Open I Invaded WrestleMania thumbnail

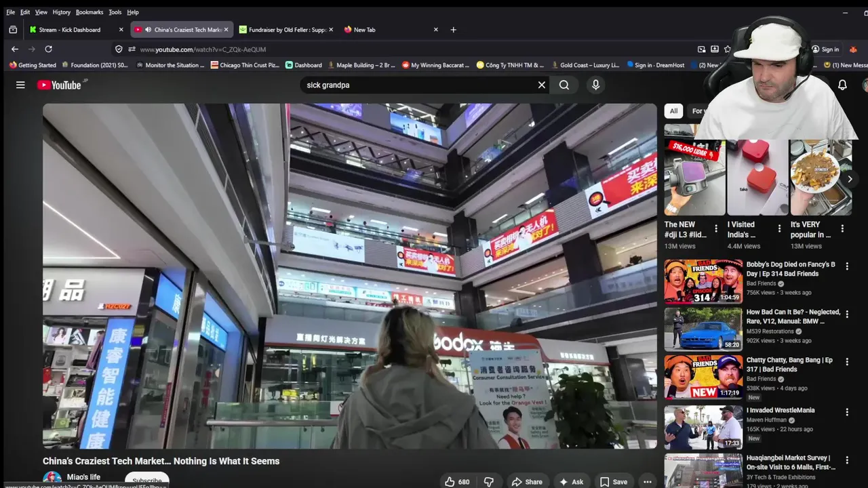(703, 427)
